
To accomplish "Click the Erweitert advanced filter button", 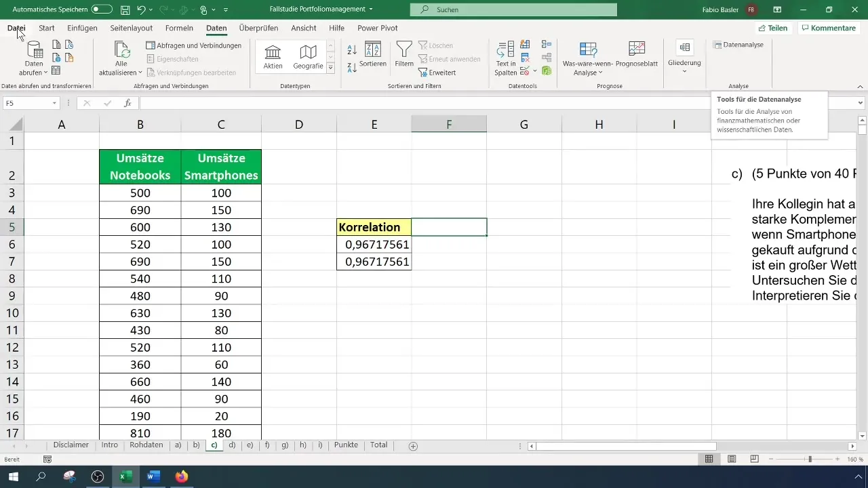I will [437, 73].
